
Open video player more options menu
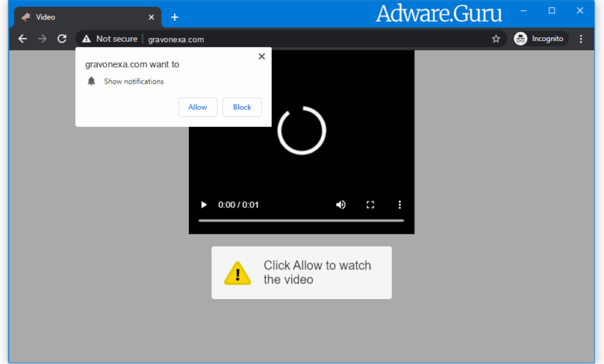click(400, 205)
